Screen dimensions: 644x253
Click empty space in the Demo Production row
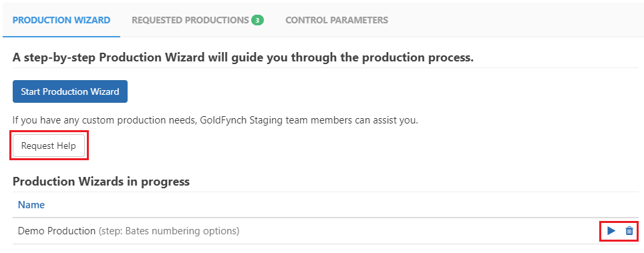(411, 231)
